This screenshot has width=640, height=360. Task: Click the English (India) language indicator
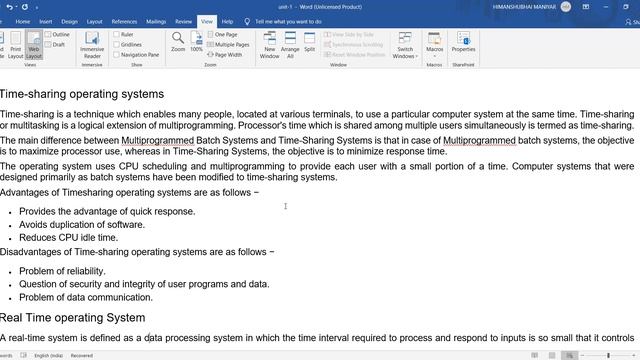click(x=48, y=356)
